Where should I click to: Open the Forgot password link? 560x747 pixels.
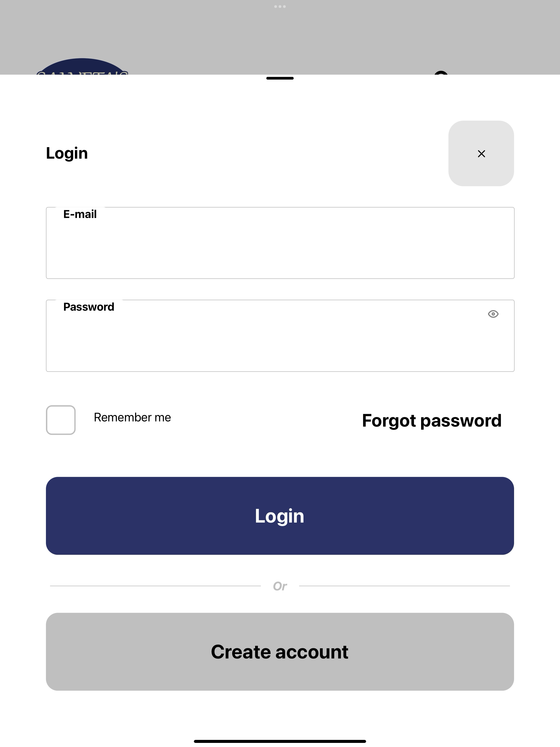[x=432, y=421]
